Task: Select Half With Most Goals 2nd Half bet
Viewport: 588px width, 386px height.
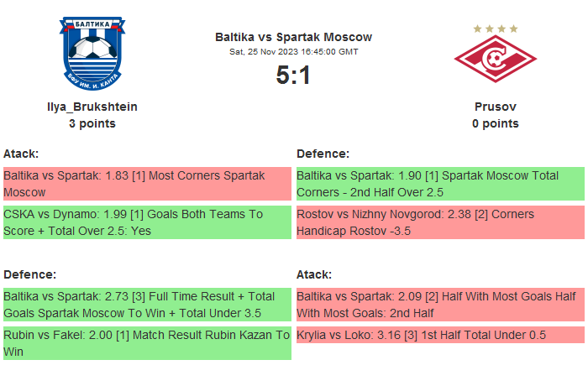Action: tap(440, 305)
